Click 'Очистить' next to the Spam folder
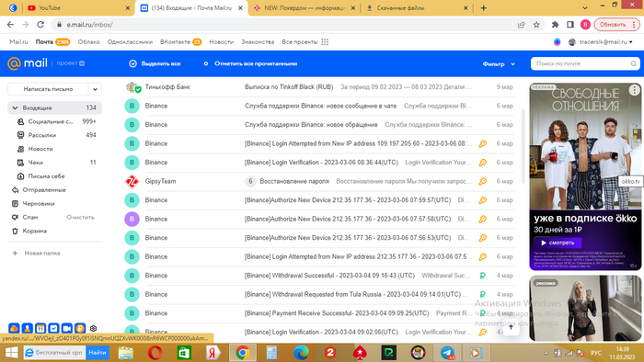 pyautogui.click(x=81, y=217)
